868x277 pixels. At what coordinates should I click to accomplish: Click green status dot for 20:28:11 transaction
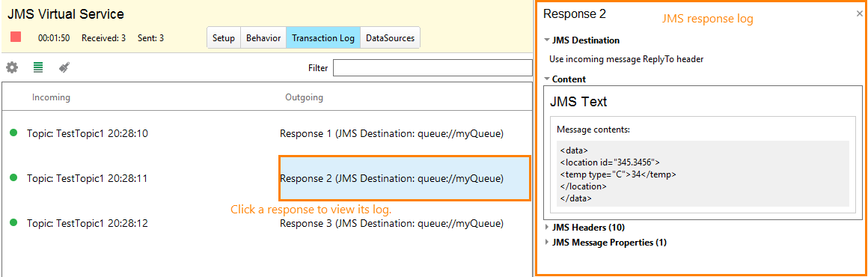click(13, 177)
